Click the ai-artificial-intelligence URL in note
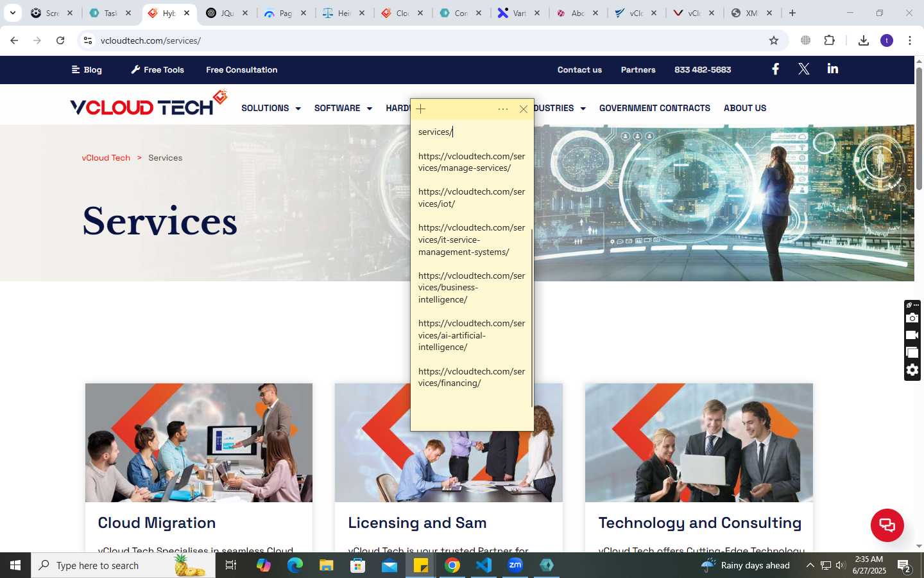The height and width of the screenshot is (578, 924). pyautogui.click(x=472, y=335)
